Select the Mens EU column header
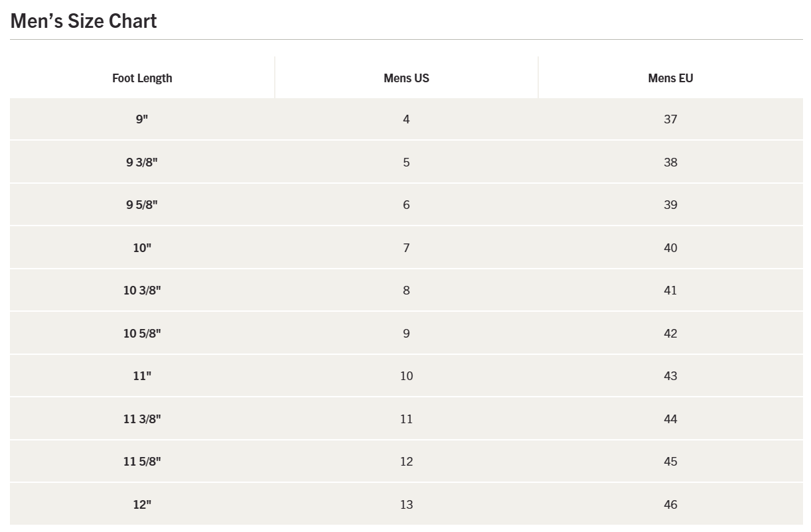Screen dimensions: 811x532 click(x=670, y=78)
